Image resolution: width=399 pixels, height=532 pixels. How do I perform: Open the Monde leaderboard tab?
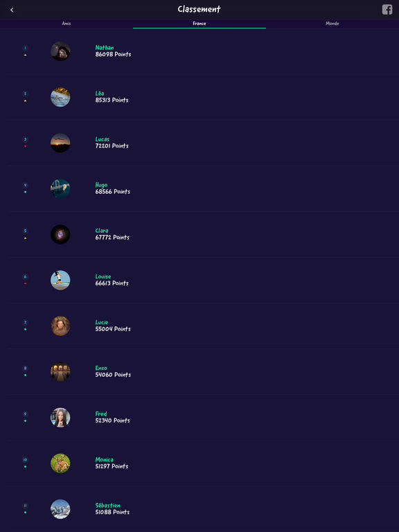click(x=332, y=24)
